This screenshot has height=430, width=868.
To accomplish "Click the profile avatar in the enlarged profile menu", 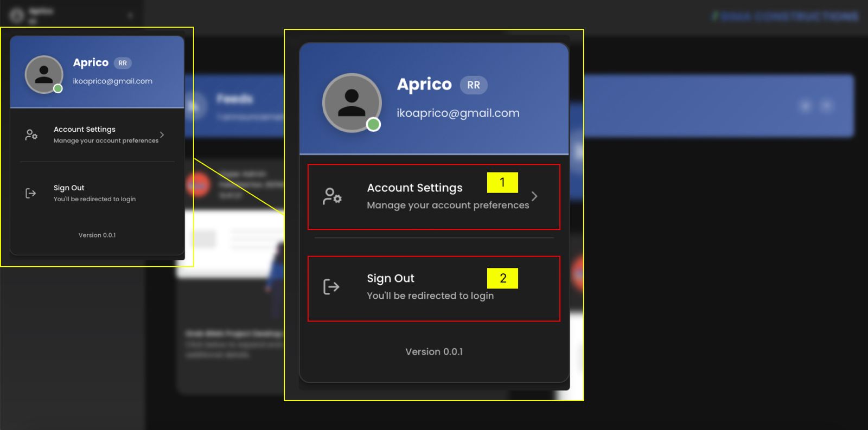I will (352, 102).
